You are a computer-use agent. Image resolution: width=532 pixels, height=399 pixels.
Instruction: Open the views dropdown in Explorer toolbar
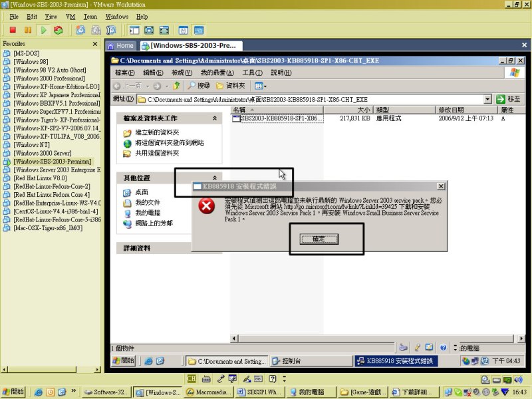click(261, 86)
